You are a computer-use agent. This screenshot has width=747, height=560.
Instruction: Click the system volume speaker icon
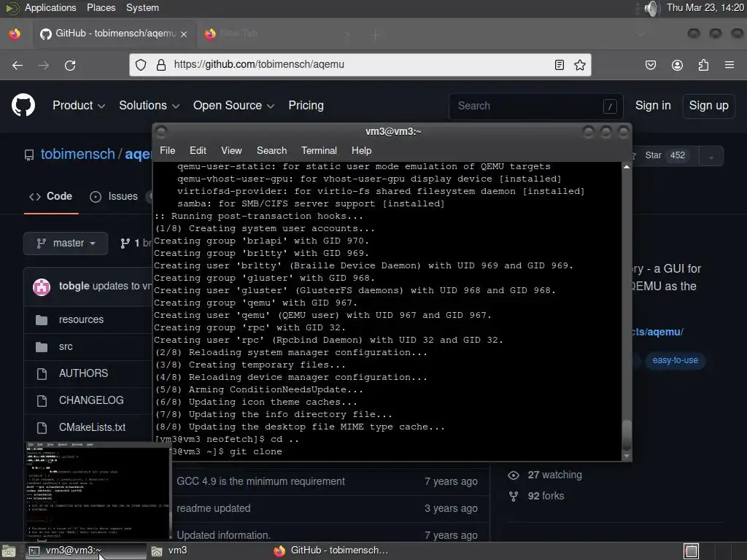click(651, 8)
